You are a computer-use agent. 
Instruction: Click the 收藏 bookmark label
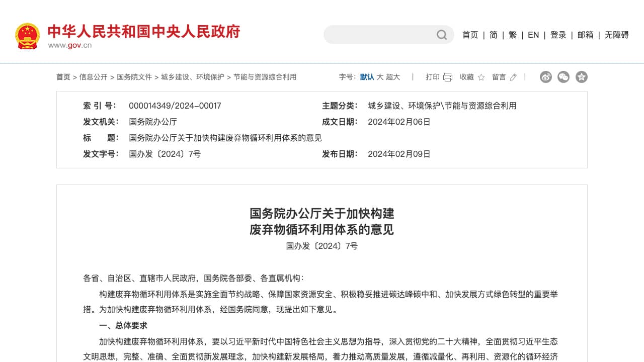pos(467,77)
